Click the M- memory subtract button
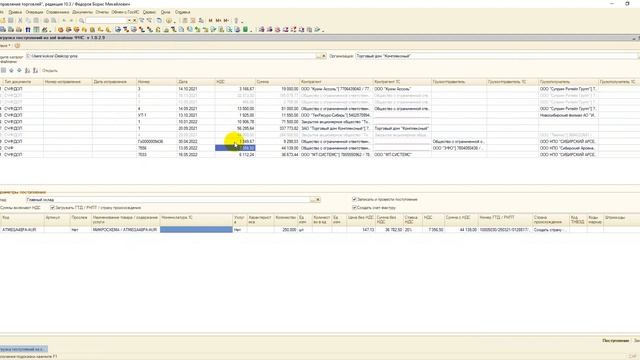This screenshot has width=640, height=360. point(226,20)
